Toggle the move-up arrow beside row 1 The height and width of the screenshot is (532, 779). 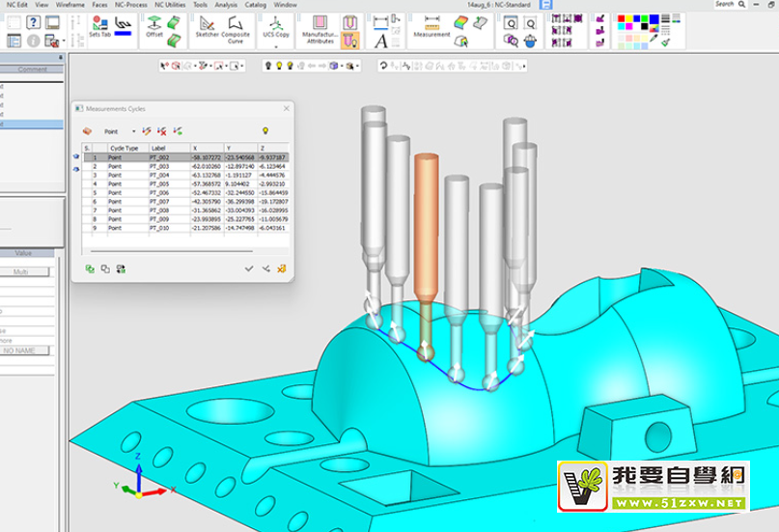point(77,157)
